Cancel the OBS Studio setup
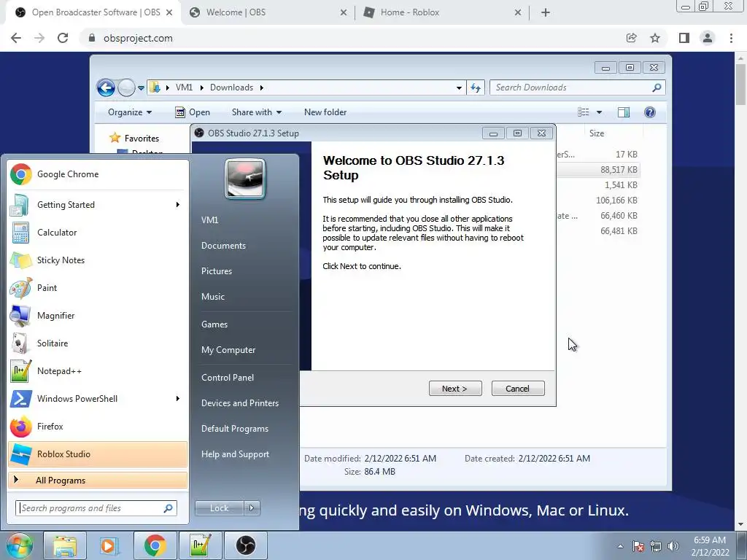 (x=518, y=389)
